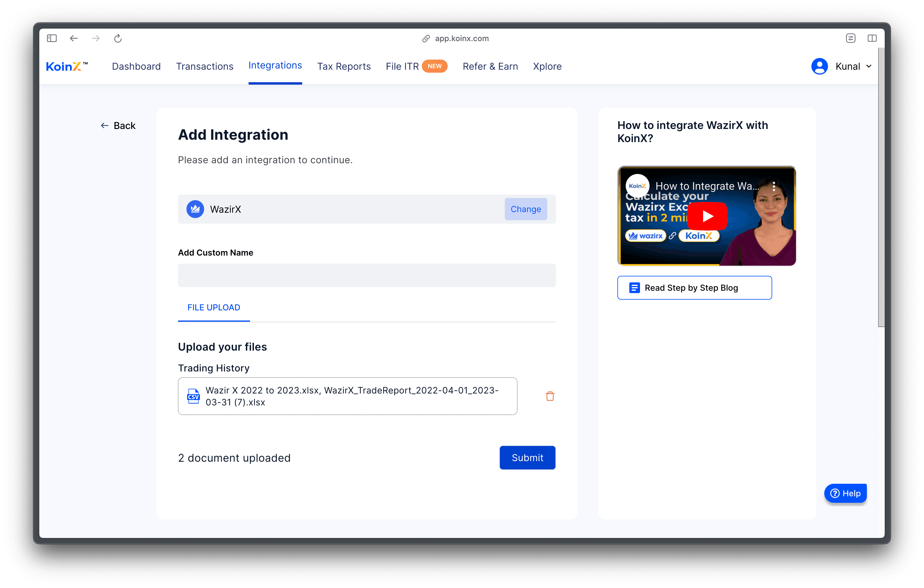The height and width of the screenshot is (588, 924).
Task: Delete uploaded files with the trash icon
Action: 550,396
